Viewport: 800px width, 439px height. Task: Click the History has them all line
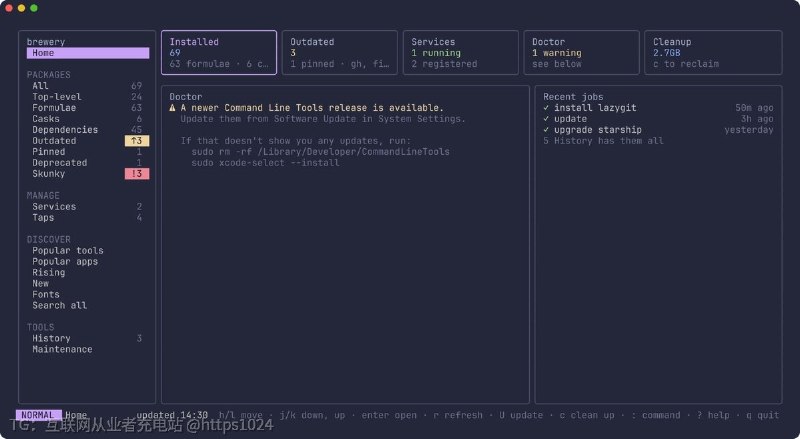(x=603, y=141)
